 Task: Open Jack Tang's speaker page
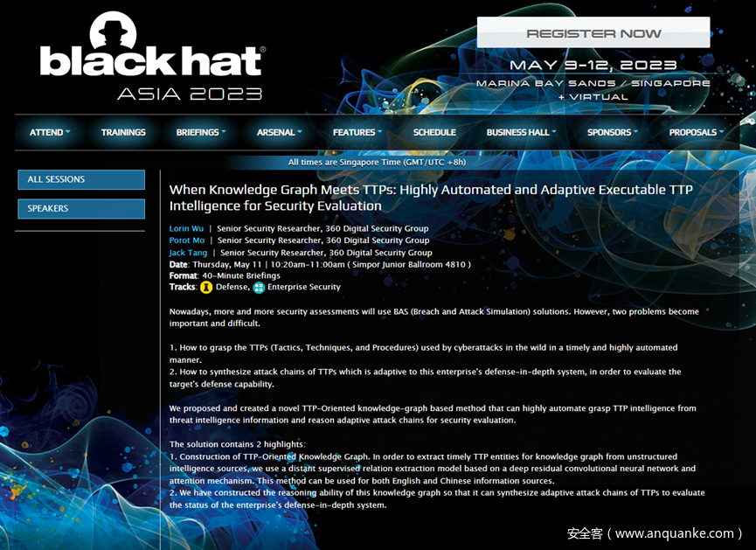pyautogui.click(x=189, y=253)
